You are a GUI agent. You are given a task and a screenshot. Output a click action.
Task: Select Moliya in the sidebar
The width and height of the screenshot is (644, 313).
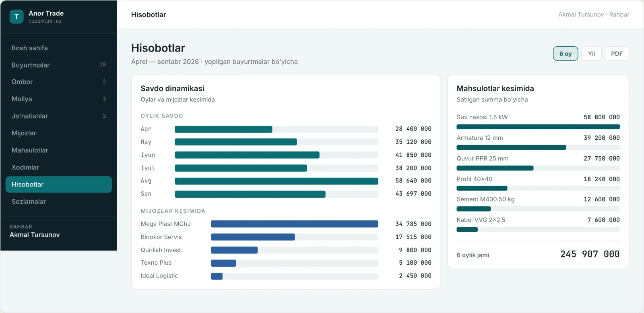(59, 99)
